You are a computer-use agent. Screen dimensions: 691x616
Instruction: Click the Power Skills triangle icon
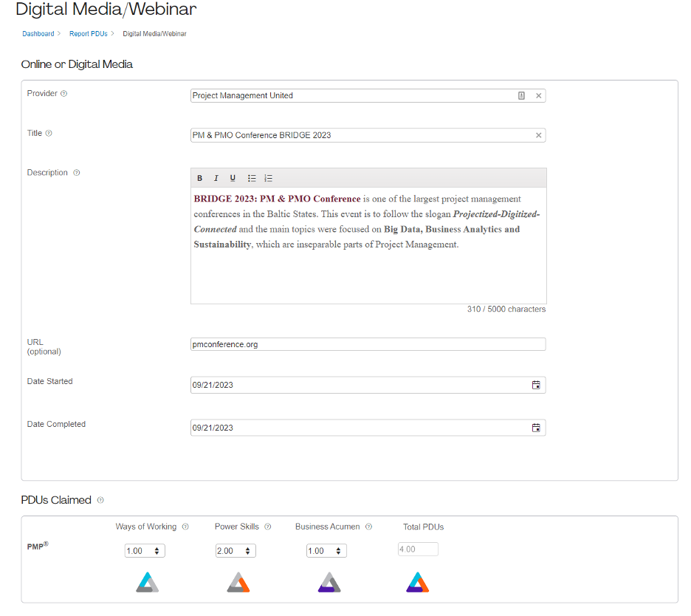pos(238,582)
